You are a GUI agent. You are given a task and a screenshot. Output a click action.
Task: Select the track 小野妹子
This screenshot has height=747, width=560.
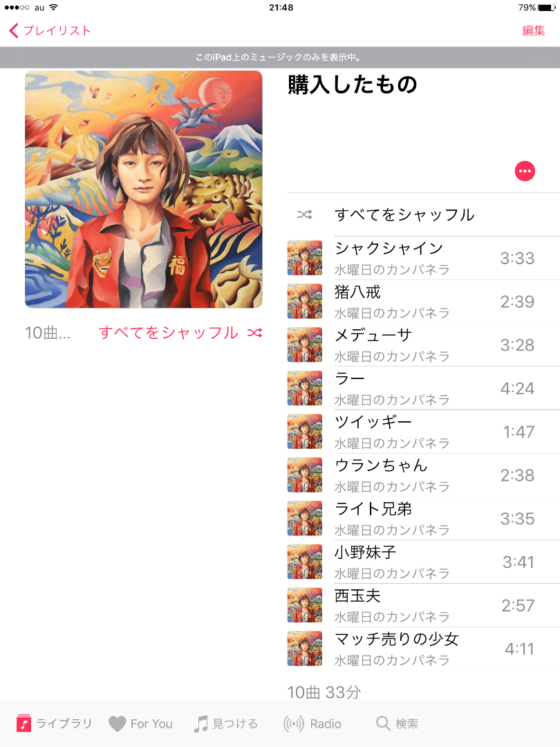tap(423, 562)
